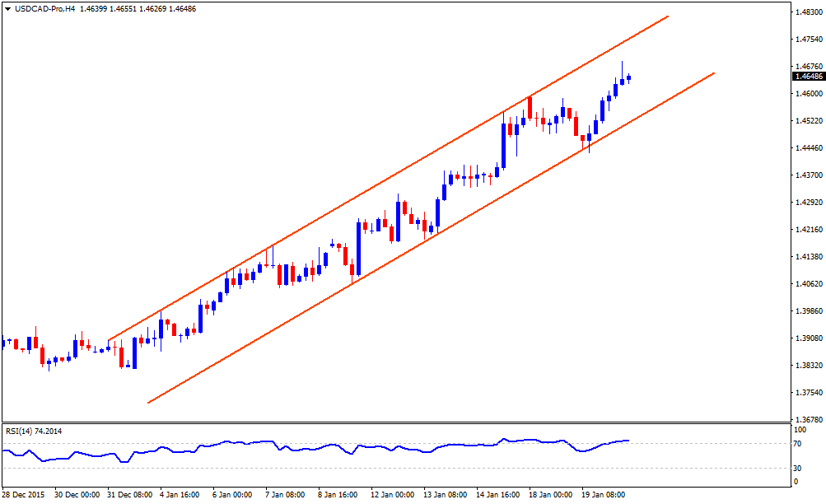
Task: Click the 28 Dec 2015 date label
Action: pos(24,495)
